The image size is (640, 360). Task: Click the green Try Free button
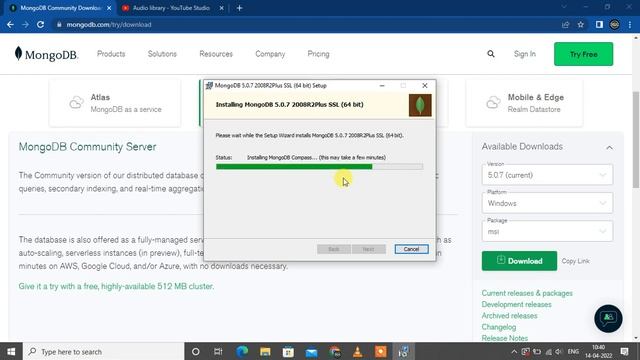(583, 54)
